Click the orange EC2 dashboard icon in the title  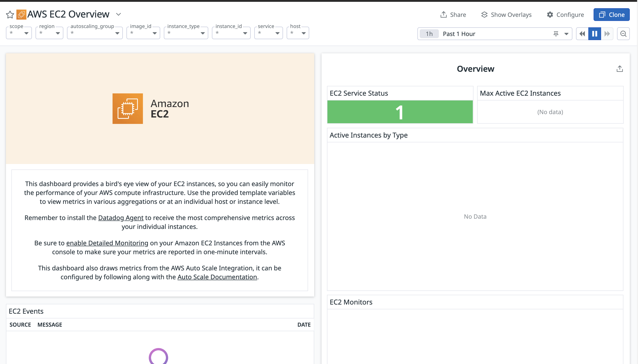[x=21, y=15]
